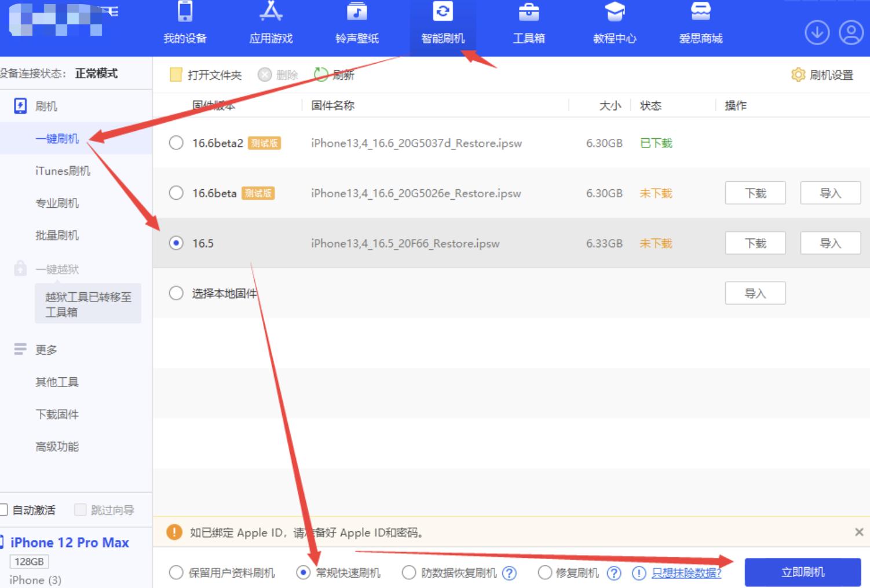Check the 自动激活 checkbox

click(x=6, y=510)
